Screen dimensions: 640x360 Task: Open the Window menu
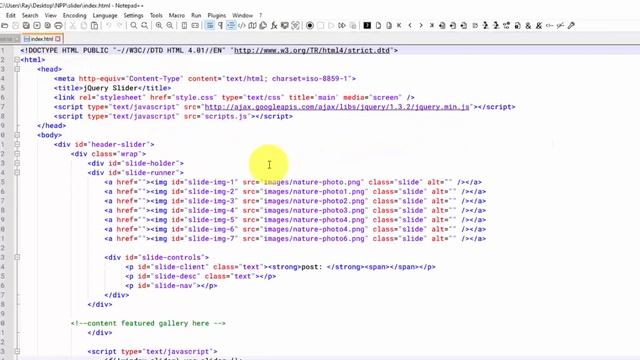(x=242, y=15)
